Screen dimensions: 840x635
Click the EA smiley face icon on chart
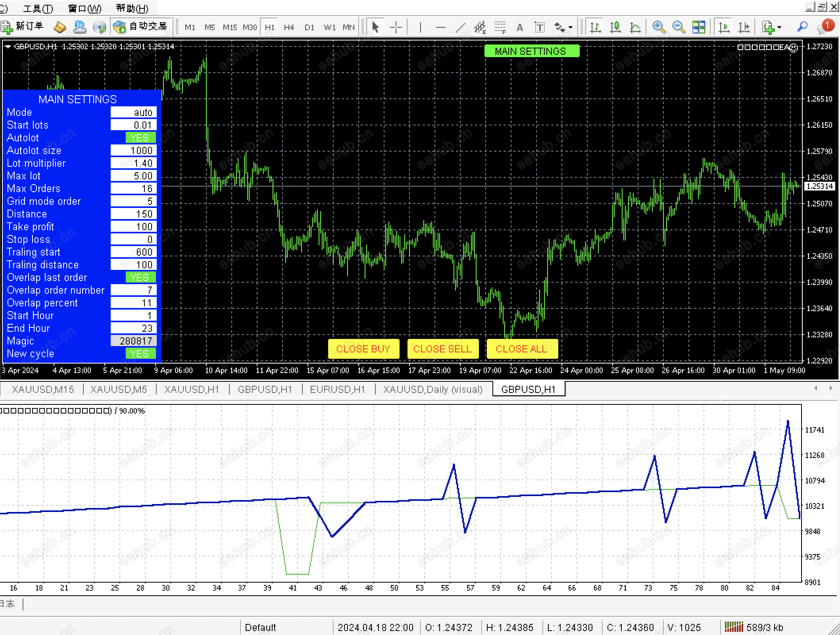click(x=794, y=48)
